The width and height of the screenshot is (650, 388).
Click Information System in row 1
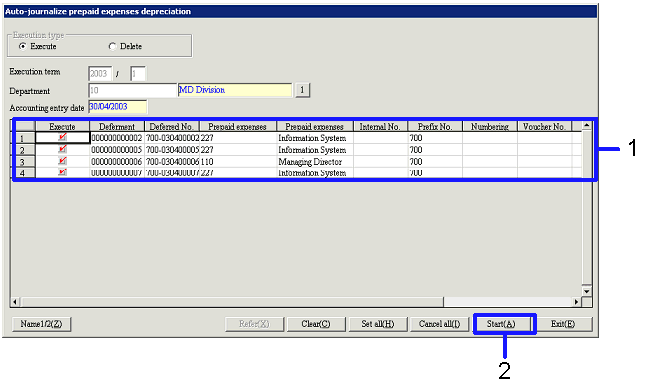point(315,138)
